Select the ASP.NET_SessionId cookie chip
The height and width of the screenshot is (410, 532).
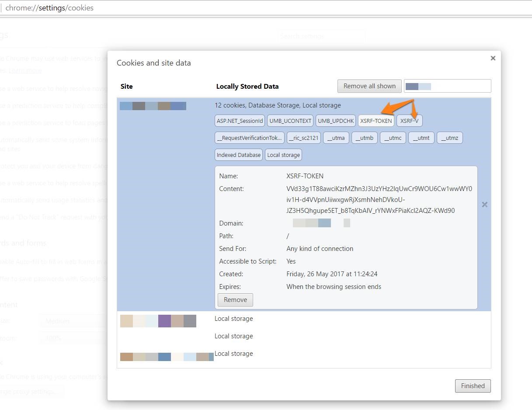[x=240, y=121]
